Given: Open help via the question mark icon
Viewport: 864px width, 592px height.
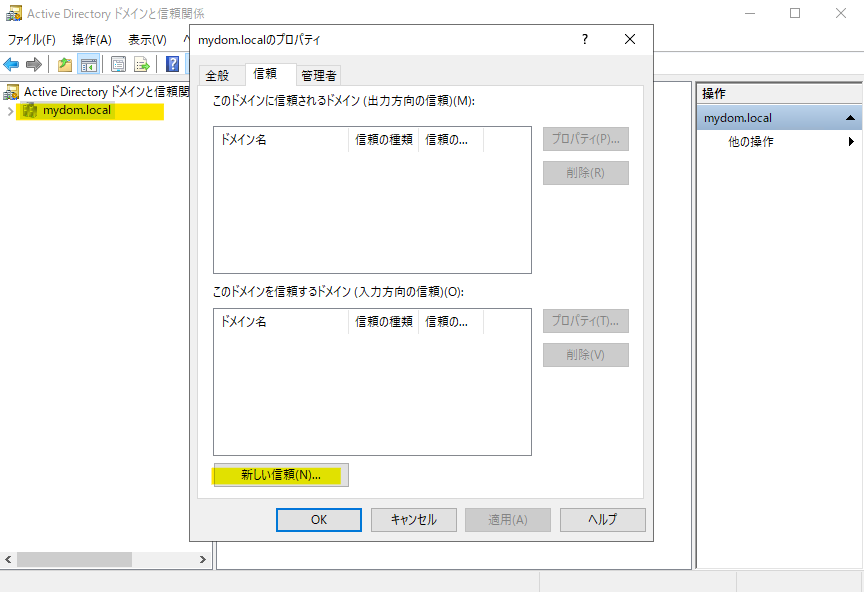Looking at the screenshot, I should pos(172,65).
